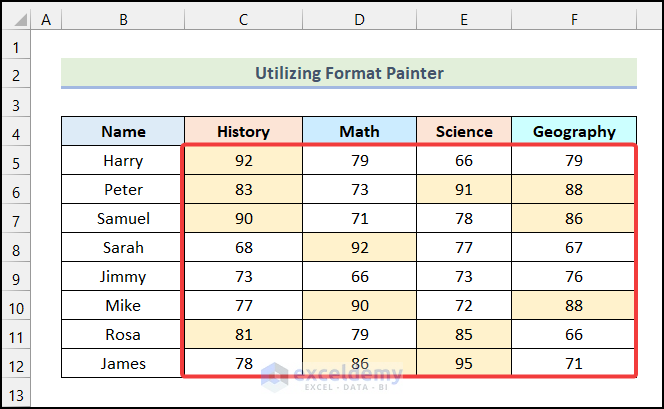Select row 13 header
Screen dimensions: 664x409
click(16, 393)
